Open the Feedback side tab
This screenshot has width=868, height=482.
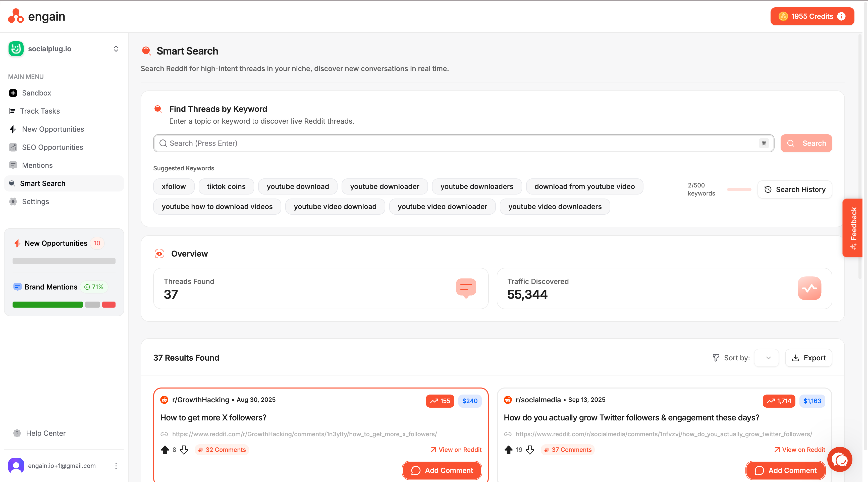(x=852, y=228)
